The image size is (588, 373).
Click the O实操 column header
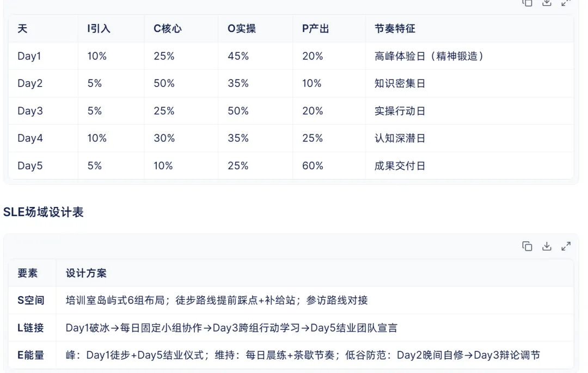pyautogui.click(x=242, y=28)
